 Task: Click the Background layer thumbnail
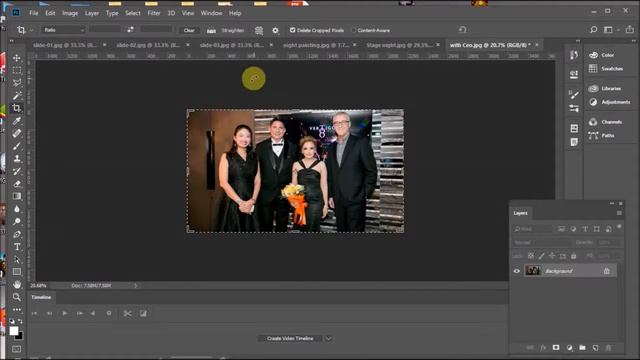click(533, 271)
